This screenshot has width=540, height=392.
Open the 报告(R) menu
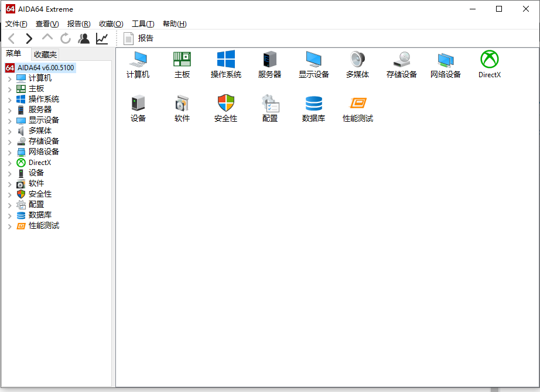click(79, 24)
